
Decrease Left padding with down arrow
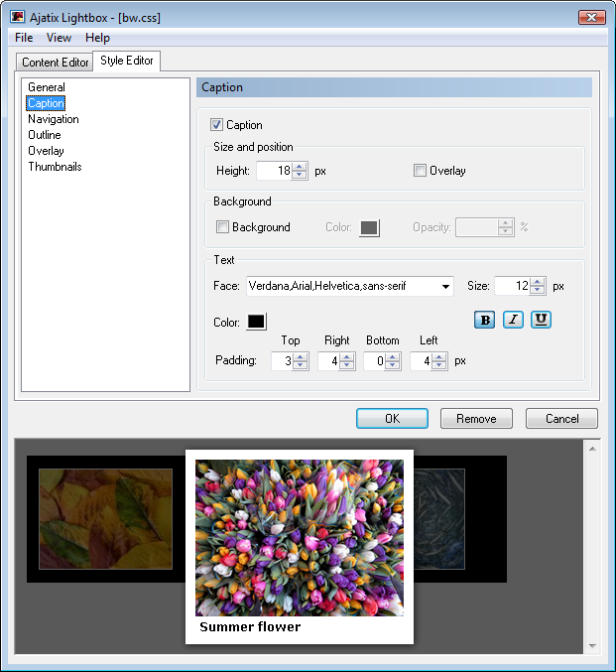(439, 365)
